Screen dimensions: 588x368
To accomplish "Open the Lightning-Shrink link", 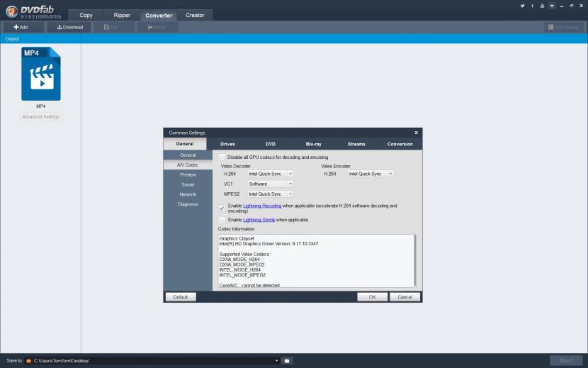I will [259, 220].
